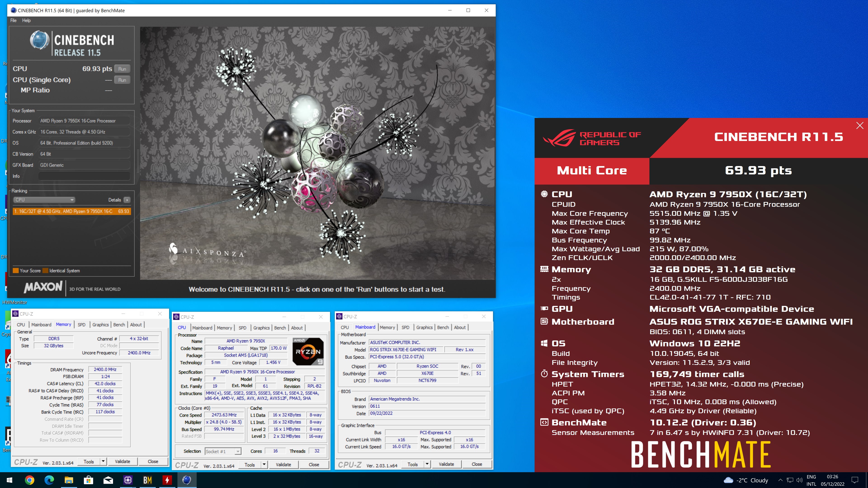The image size is (868, 488).
Task: Click the ROG Republic of Gamers logo
Action: pos(592,138)
